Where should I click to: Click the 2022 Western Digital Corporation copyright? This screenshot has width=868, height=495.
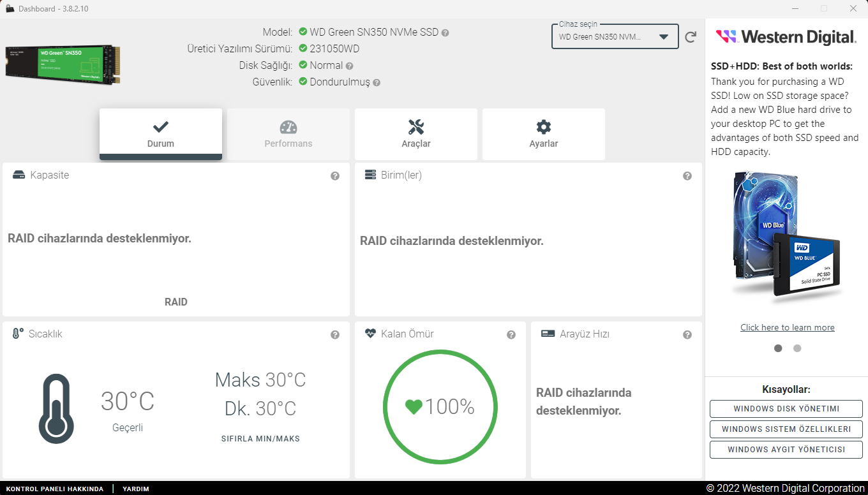tap(785, 489)
